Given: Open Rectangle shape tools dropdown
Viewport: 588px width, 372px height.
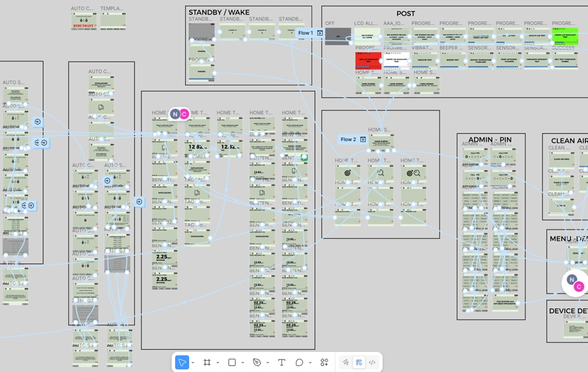Looking at the screenshot, I should [x=243, y=363].
